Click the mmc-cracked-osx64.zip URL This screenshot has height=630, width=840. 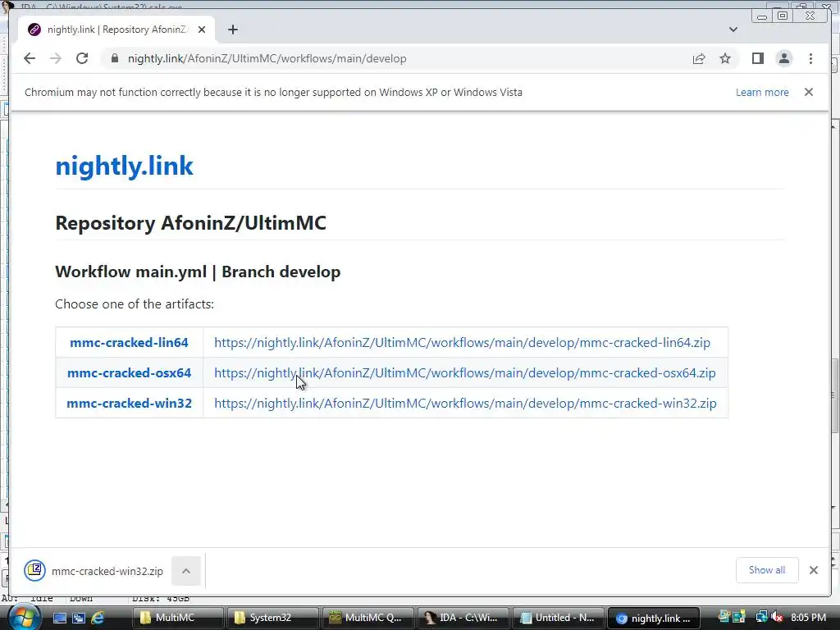coord(465,373)
